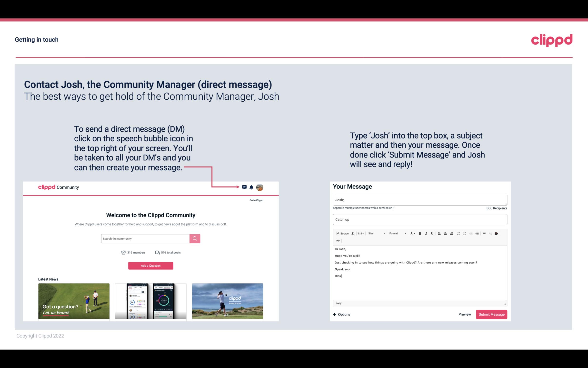The height and width of the screenshot is (368, 588).
Task: Click the image insert icon in toolbar
Action: [498, 233]
